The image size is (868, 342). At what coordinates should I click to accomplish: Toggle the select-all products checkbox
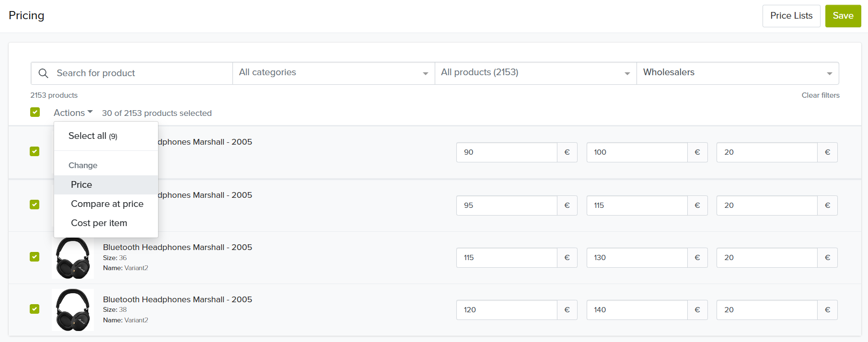(x=35, y=112)
